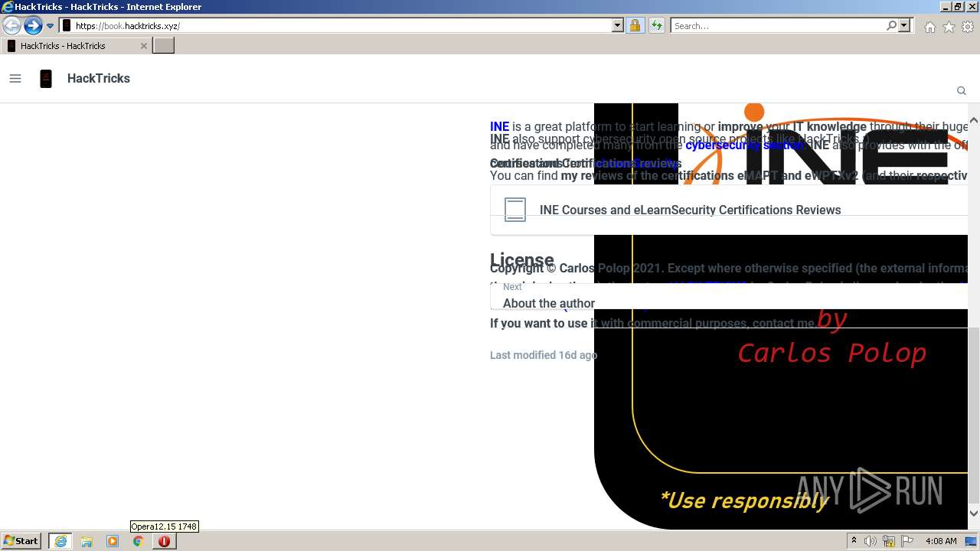Click the book icon on INE reviews card
This screenshot has height=551, width=980.
coord(515,210)
